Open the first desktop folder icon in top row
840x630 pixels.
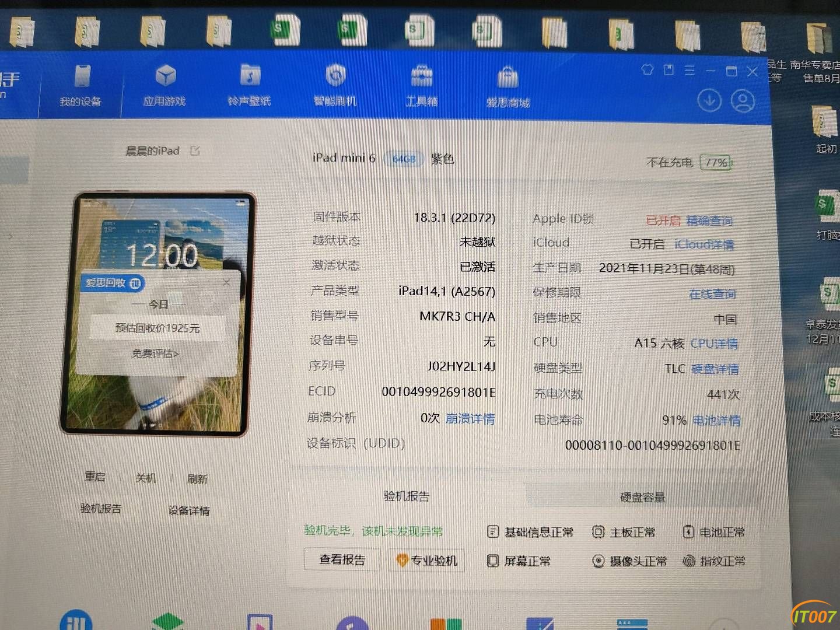point(21,32)
